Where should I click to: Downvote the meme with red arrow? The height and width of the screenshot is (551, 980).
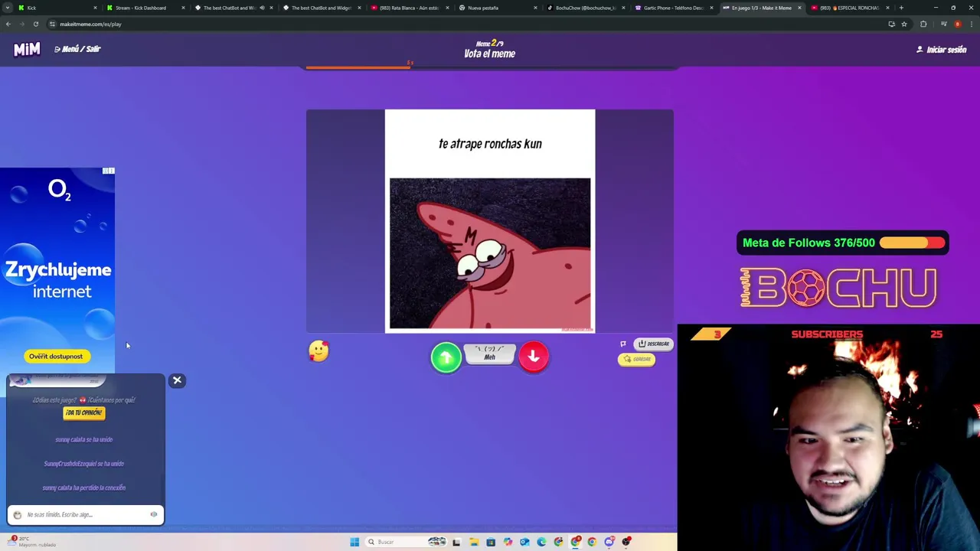coord(534,357)
